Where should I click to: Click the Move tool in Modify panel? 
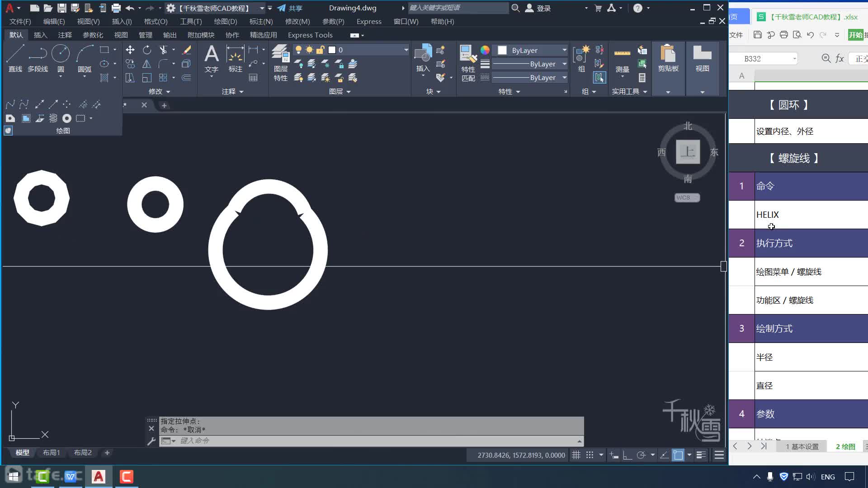[130, 50]
